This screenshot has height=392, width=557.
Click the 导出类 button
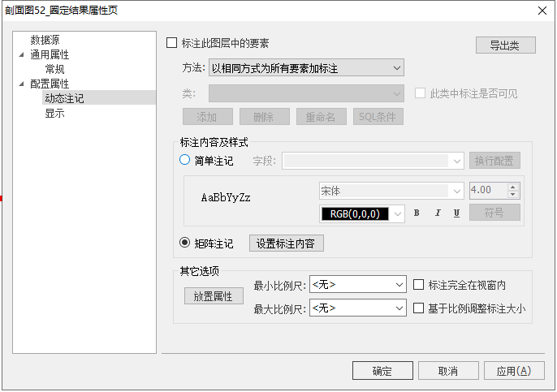[x=505, y=45]
